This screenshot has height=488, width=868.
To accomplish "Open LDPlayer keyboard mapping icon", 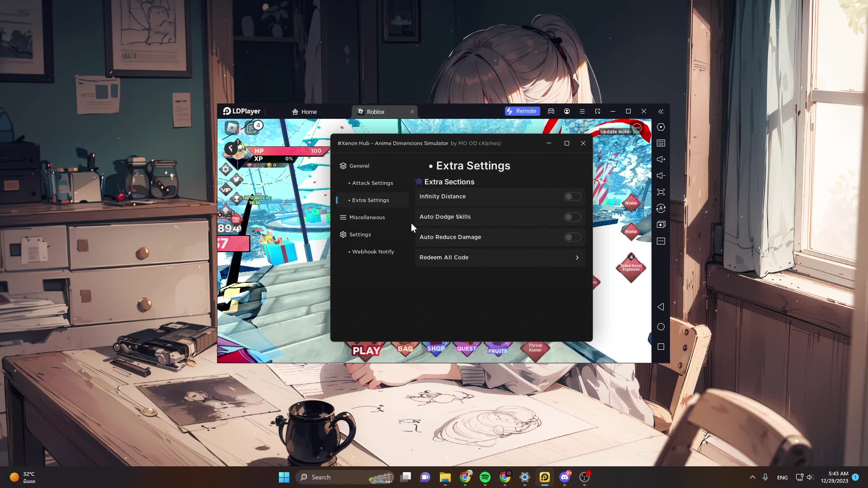I will click(x=661, y=143).
